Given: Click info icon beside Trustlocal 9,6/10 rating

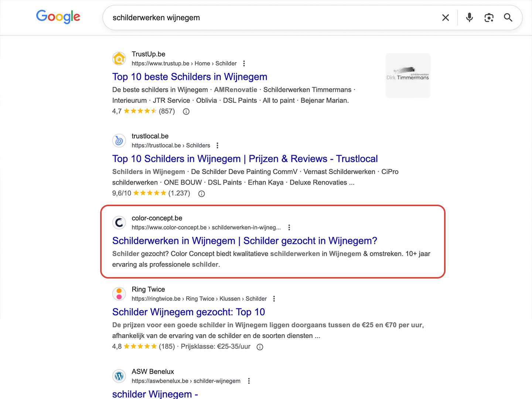Looking at the screenshot, I should (201, 194).
